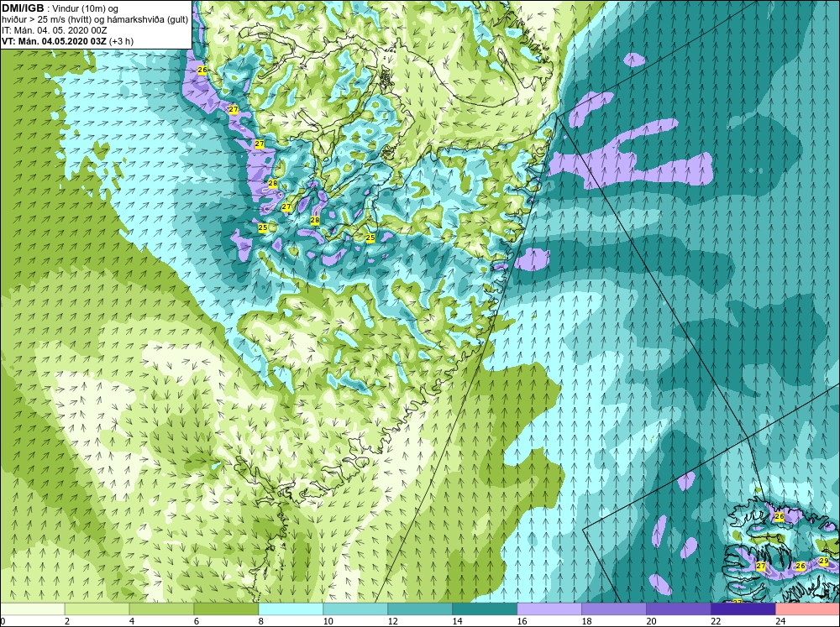Pick the dark teal legend swatch for 14–16 m/s
840x627 pixels.
tap(485, 609)
